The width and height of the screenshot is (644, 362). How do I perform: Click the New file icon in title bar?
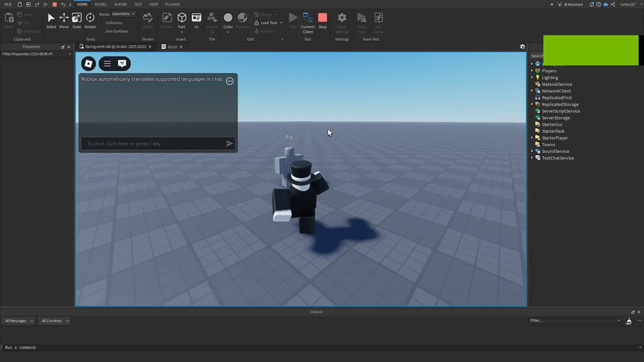click(19, 4)
